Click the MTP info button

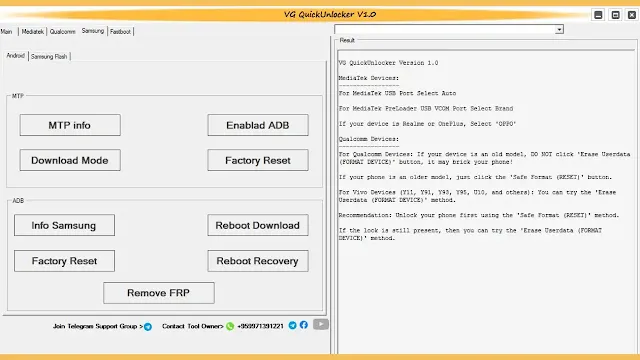(x=70, y=125)
